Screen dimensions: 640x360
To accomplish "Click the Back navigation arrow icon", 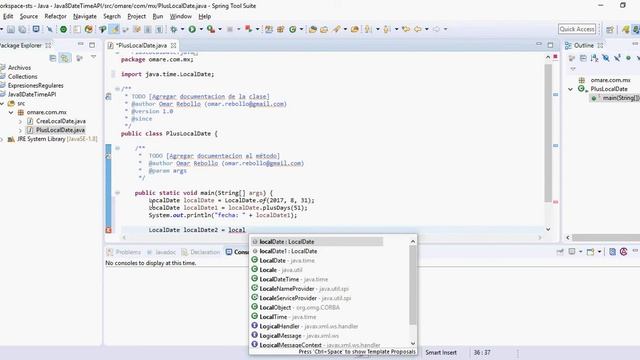I will [x=418, y=29].
